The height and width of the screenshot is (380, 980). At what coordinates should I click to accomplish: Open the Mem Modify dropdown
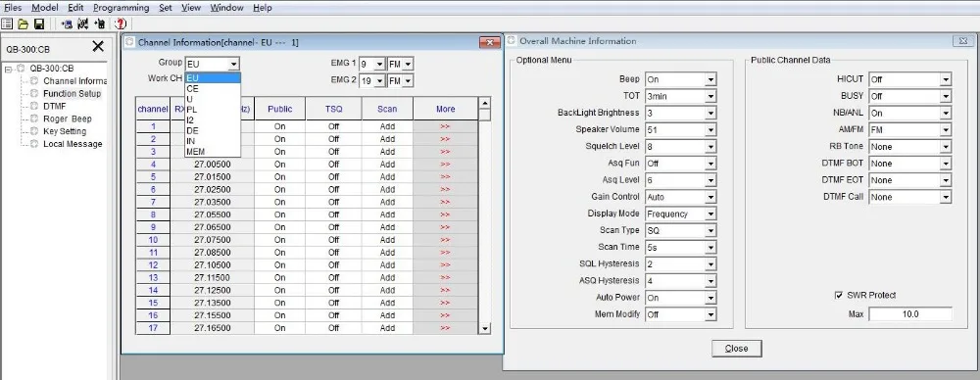coord(710,314)
